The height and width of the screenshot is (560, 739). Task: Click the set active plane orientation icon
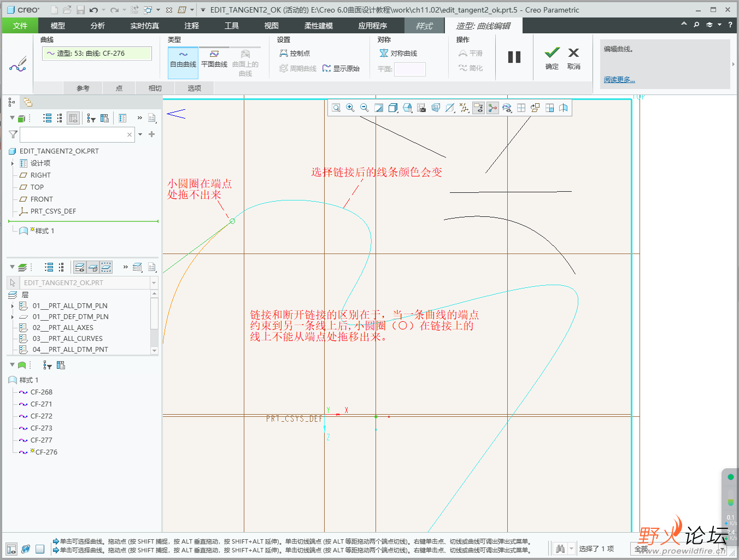(535, 108)
